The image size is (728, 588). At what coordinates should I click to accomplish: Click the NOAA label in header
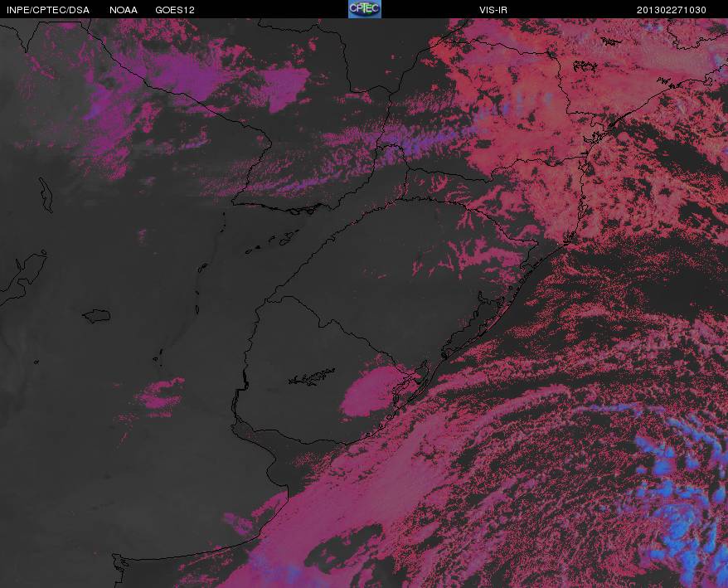pos(124,10)
